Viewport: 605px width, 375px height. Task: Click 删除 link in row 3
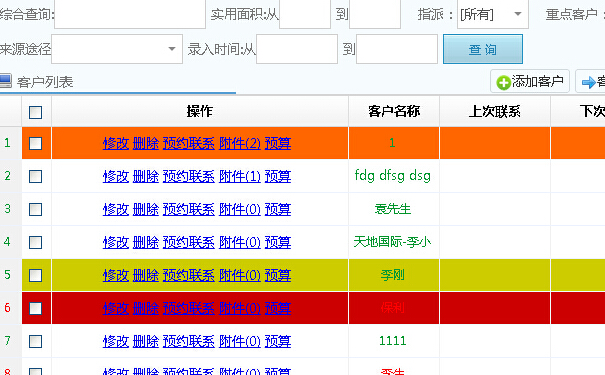pyautogui.click(x=146, y=209)
